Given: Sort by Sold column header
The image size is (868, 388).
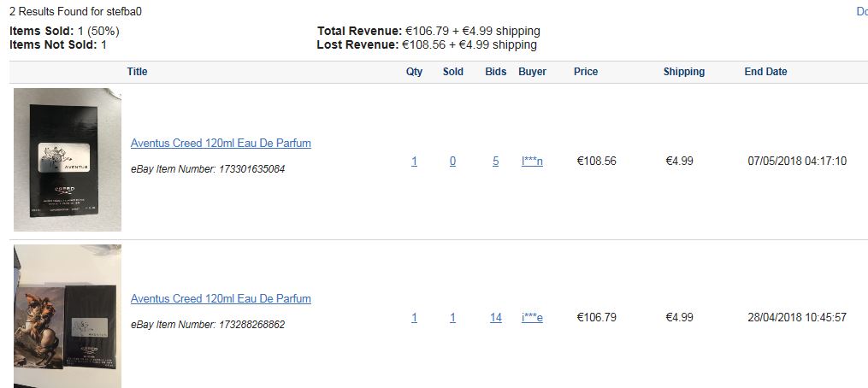Looking at the screenshot, I should tap(453, 72).
